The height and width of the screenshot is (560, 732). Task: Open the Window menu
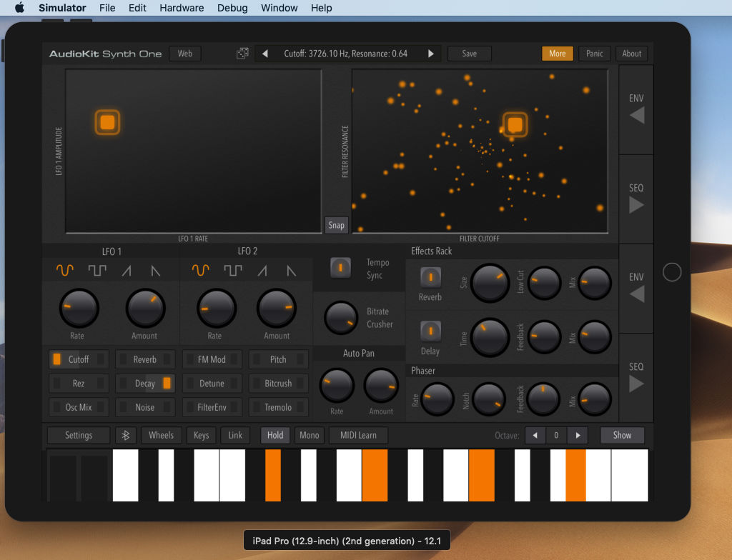point(280,8)
